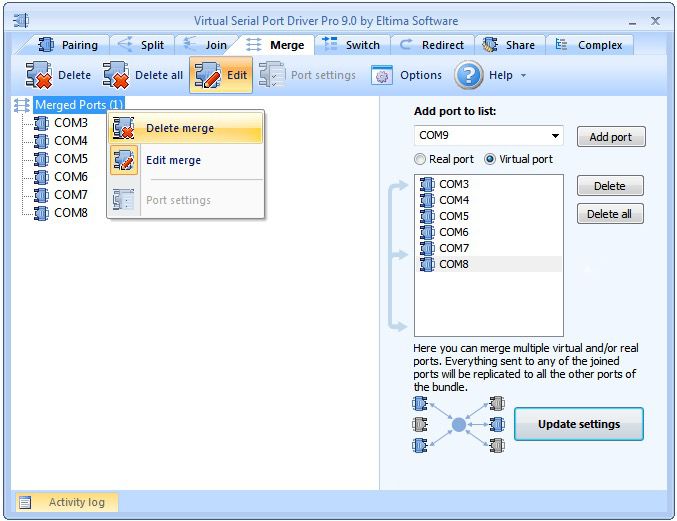Select COM8 text in the merged tree
This screenshot has height=521, width=677.
(71, 213)
